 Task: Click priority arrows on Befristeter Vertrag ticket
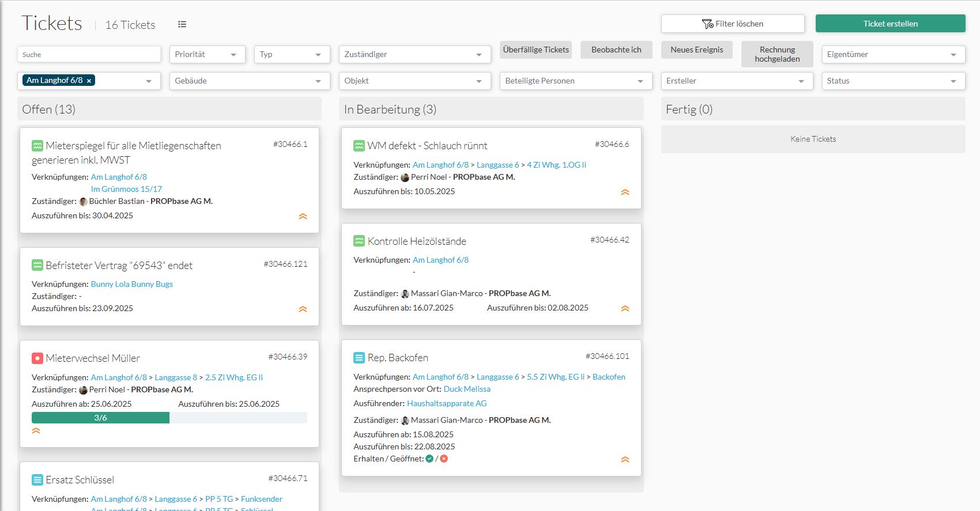[303, 309]
